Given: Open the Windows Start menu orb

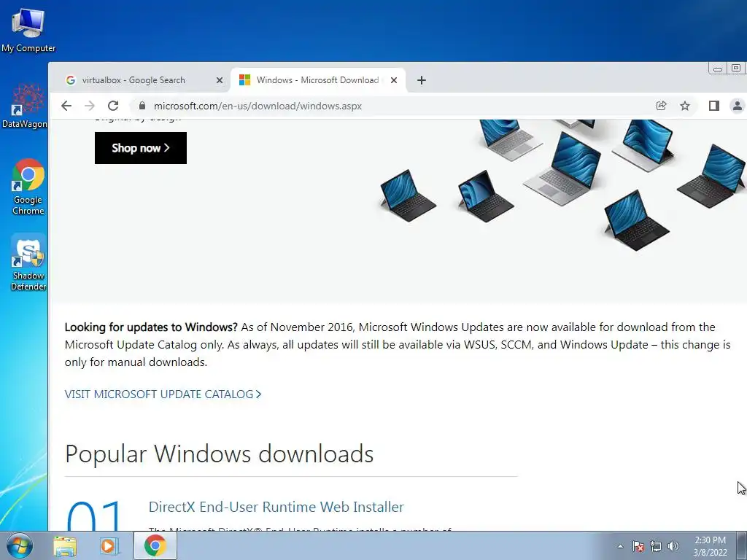Looking at the screenshot, I should 20,545.
